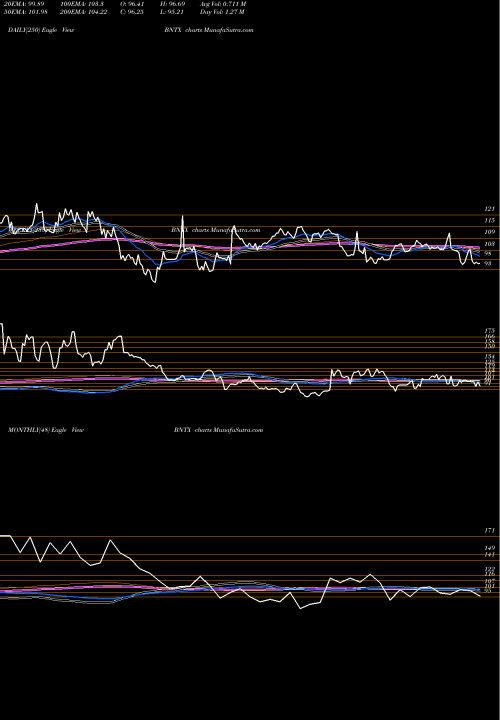The width and height of the screenshot is (500, 720).
Task: Click BNTX charts MunafaSutra.com beside DAILY label
Action: (x=209, y=30)
